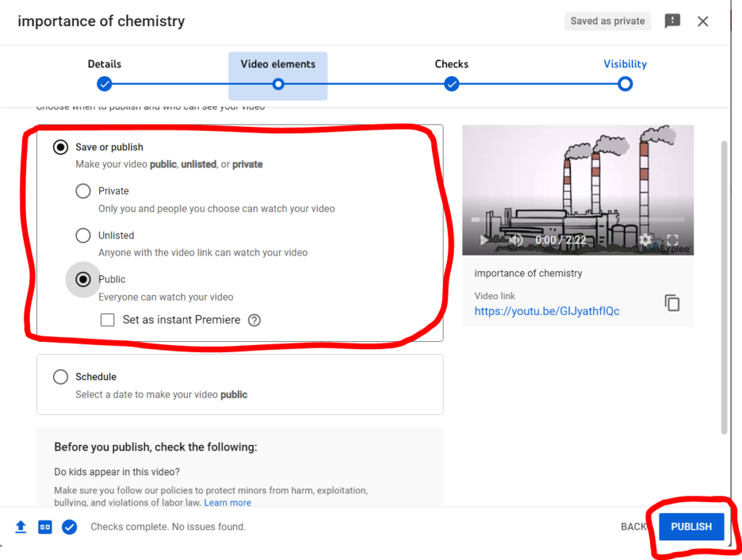Select the Unlisted radio option
The image size is (742, 560).
pos(83,235)
